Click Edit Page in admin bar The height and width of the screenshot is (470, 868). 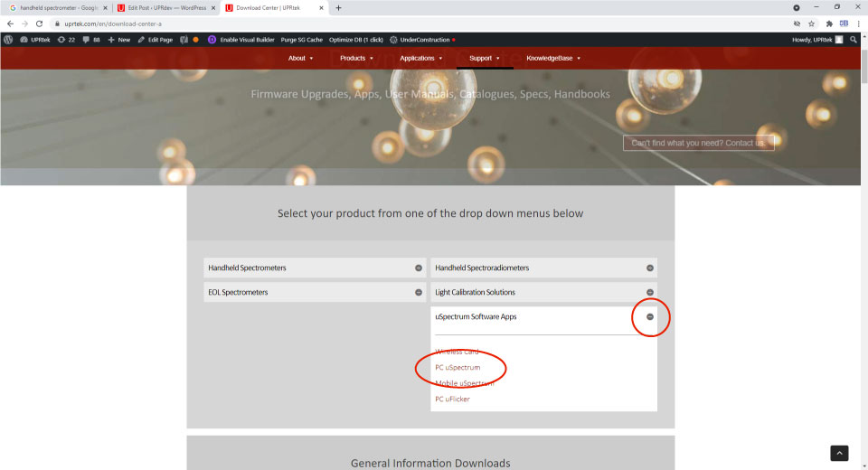pyautogui.click(x=156, y=40)
